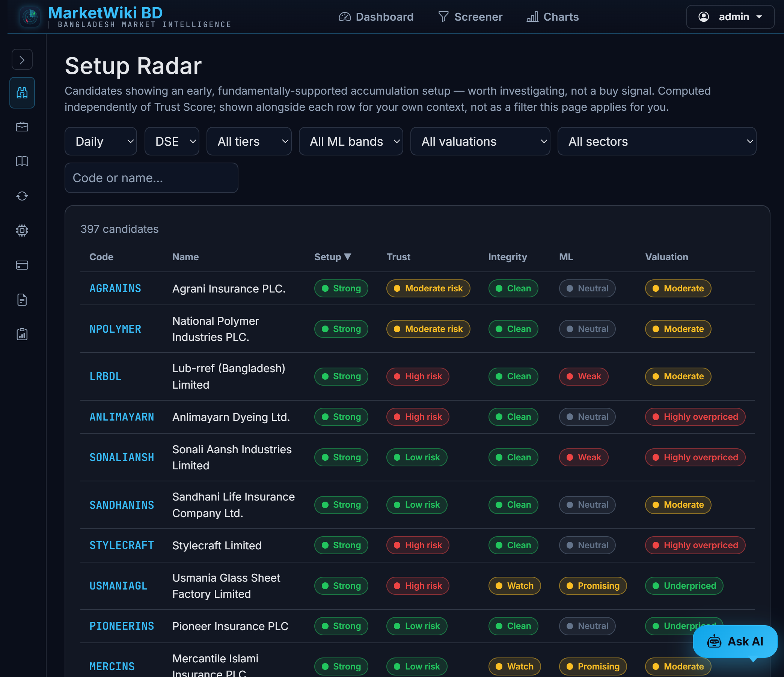Open the ANLIMAYARN stock link

click(x=121, y=417)
